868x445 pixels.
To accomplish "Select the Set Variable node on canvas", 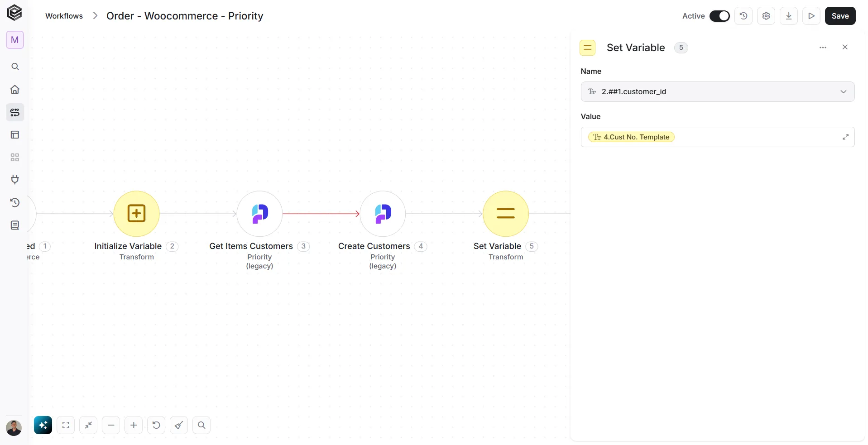I will 506,214.
